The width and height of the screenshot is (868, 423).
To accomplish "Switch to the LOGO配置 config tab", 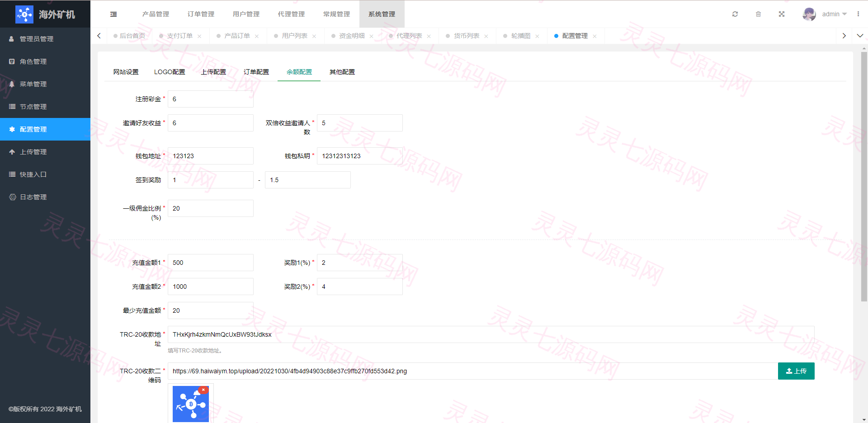I will tap(170, 72).
